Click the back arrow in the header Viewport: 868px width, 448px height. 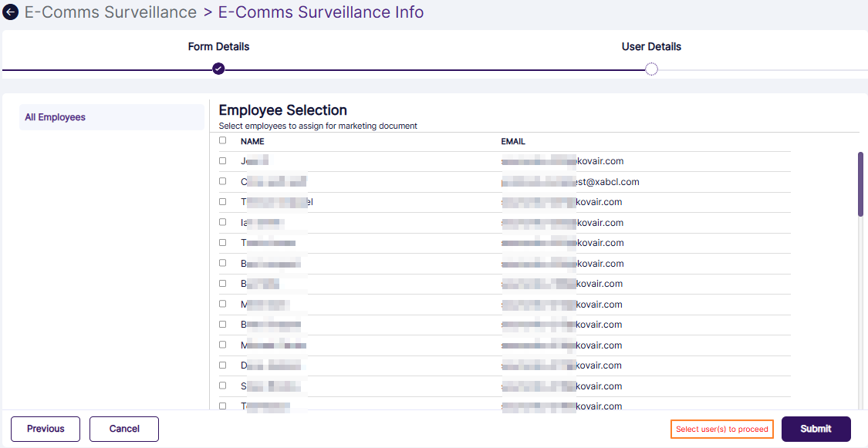pyautogui.click(x=10, y=12)
